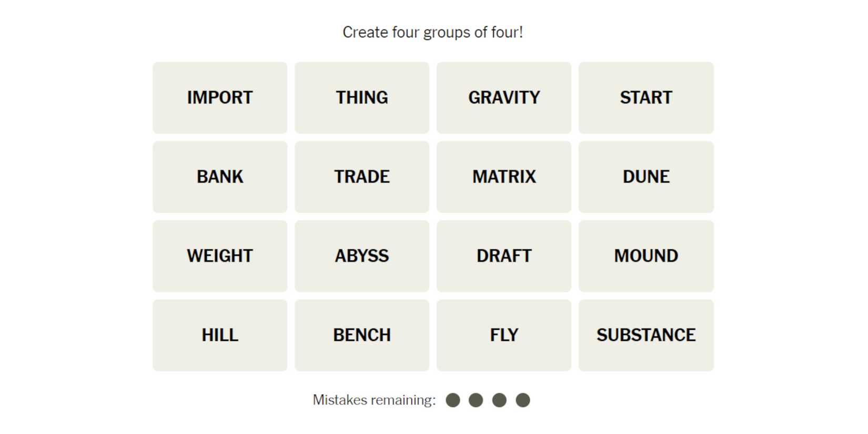Click the MOUND word tile
This screenshot has width=868, height=434.
coord(646,256)
